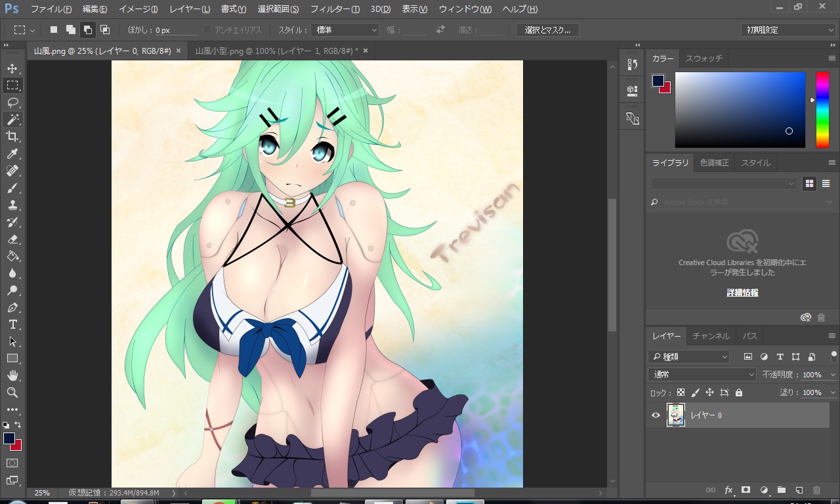The image size is (840, 504).
Task: Pick the Crop tool
Action: coord(12,136)
